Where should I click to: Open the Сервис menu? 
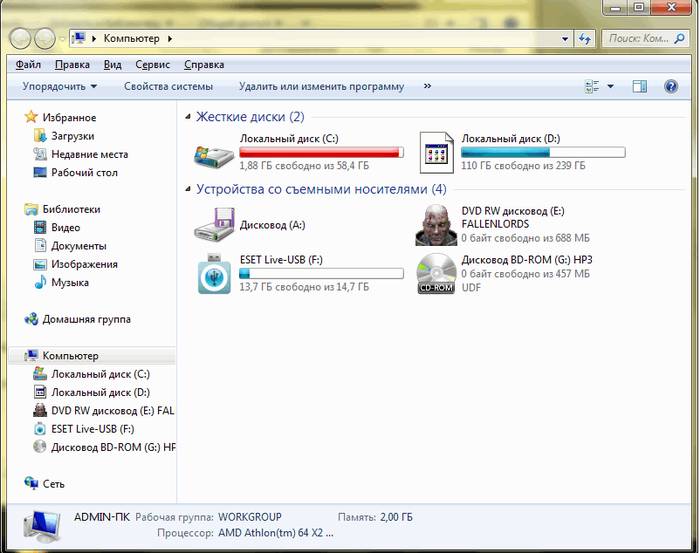[152, 64]
